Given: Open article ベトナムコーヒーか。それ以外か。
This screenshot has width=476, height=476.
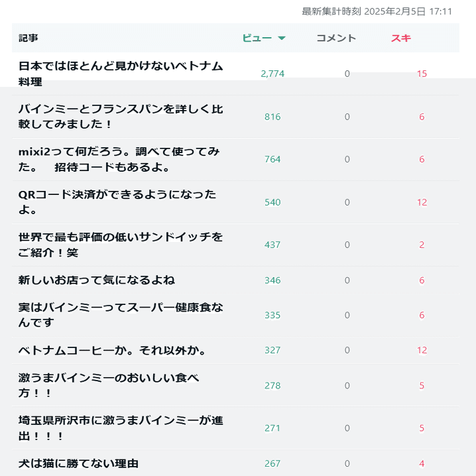Looking at the screenshot, I should (112, 350).
